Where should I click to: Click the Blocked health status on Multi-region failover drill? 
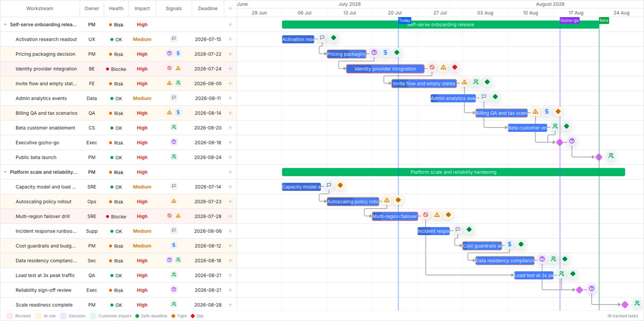116,216
